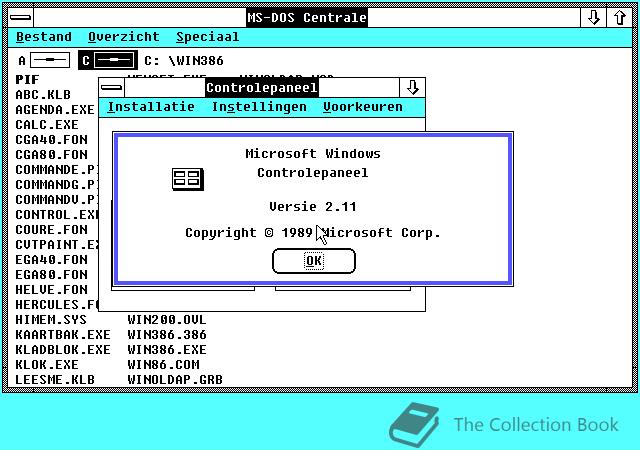Open the Overzicht menu
640x450 pixels.
tap(124, 37)
